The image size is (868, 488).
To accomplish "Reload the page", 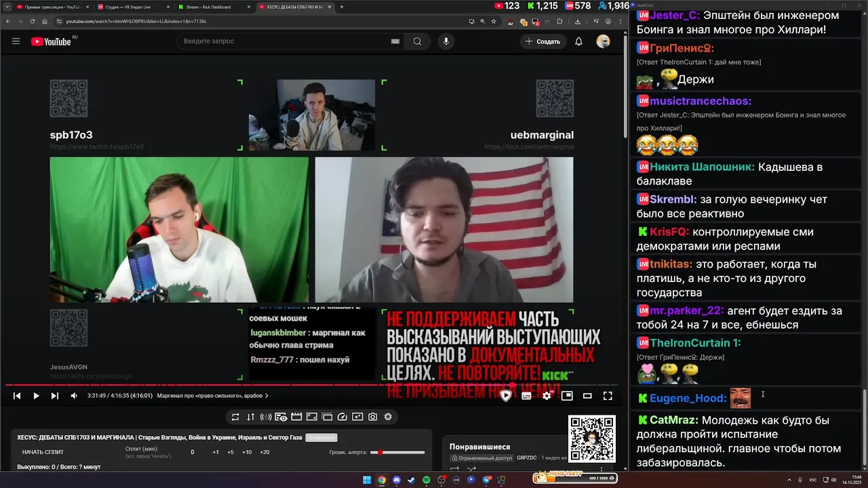I will 32,21.
